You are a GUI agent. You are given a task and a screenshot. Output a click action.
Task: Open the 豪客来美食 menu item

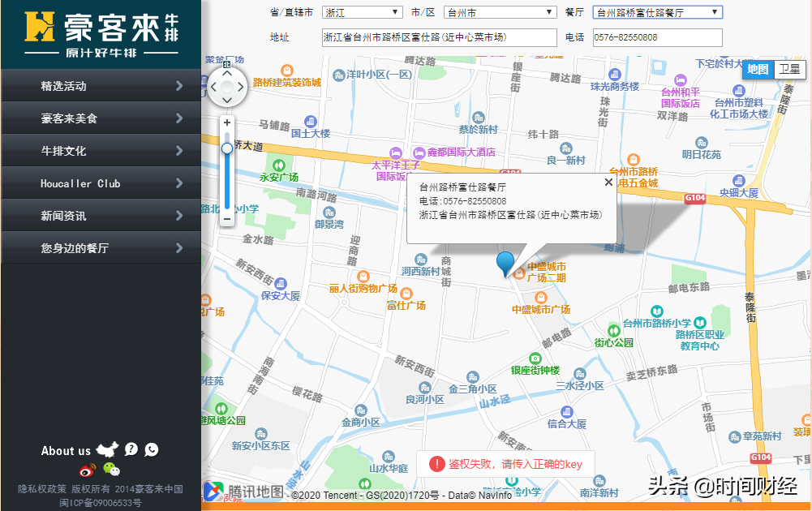(x=101, y=118)
